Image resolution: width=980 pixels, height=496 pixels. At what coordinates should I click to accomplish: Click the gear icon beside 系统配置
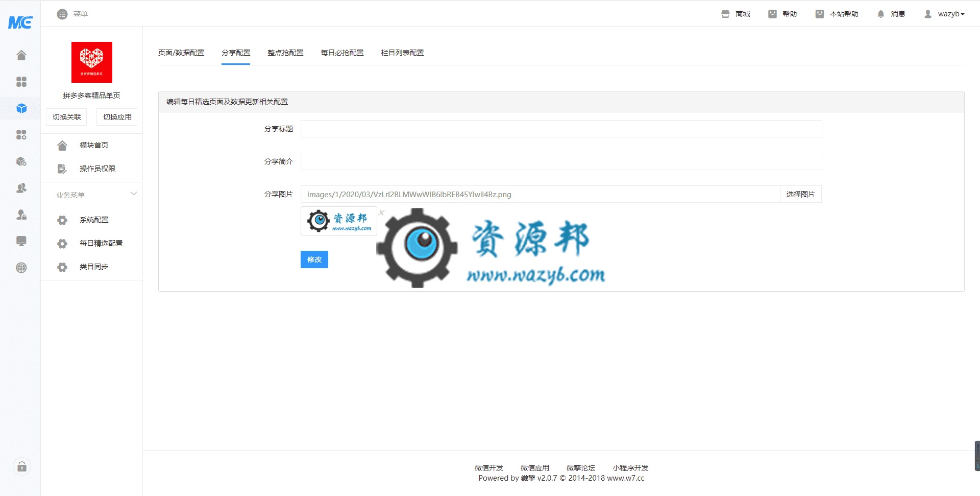[x=62, y=220]
